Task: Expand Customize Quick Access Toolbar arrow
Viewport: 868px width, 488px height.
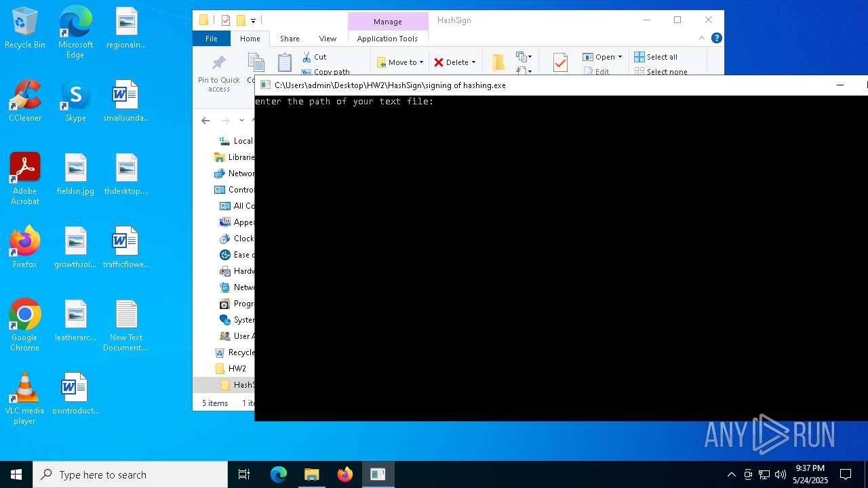Action: [253, 20]
